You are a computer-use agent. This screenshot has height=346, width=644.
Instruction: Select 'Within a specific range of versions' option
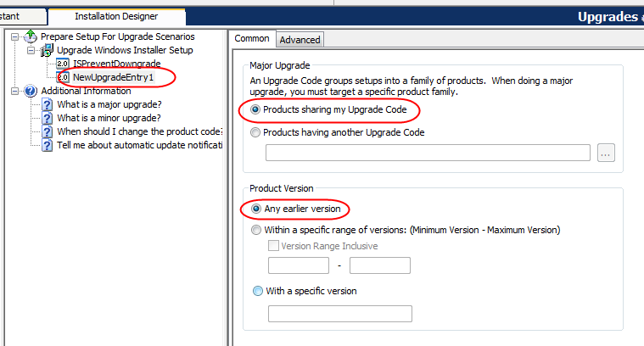coord(258,230)
